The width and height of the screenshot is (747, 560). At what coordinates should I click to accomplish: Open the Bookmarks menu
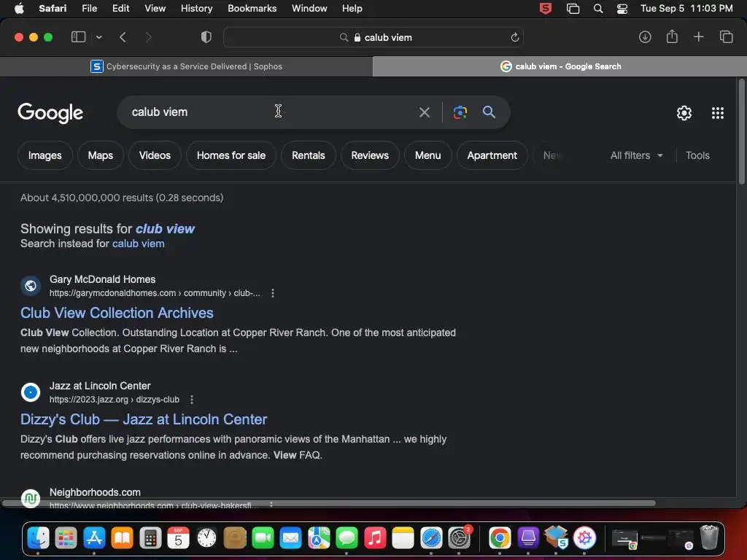tap(252, 9)
